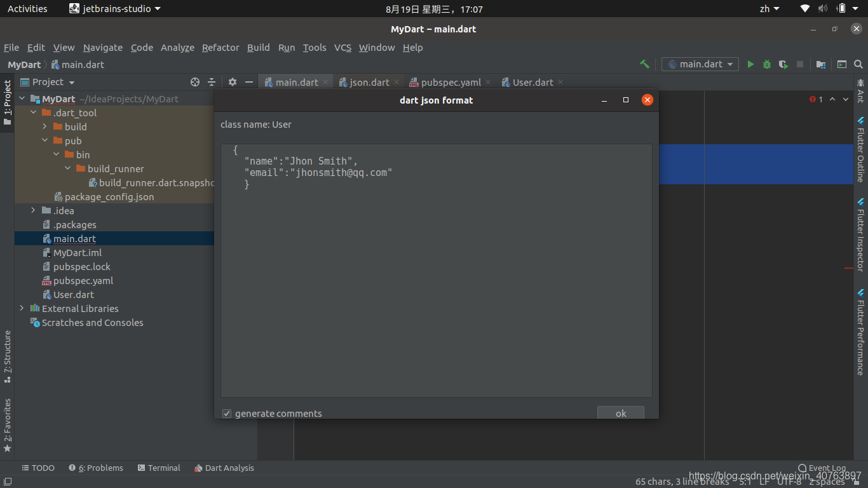Open the main.dart run configuration dropdown
Viewport: 868px width, 488px height.
(700, 64)
